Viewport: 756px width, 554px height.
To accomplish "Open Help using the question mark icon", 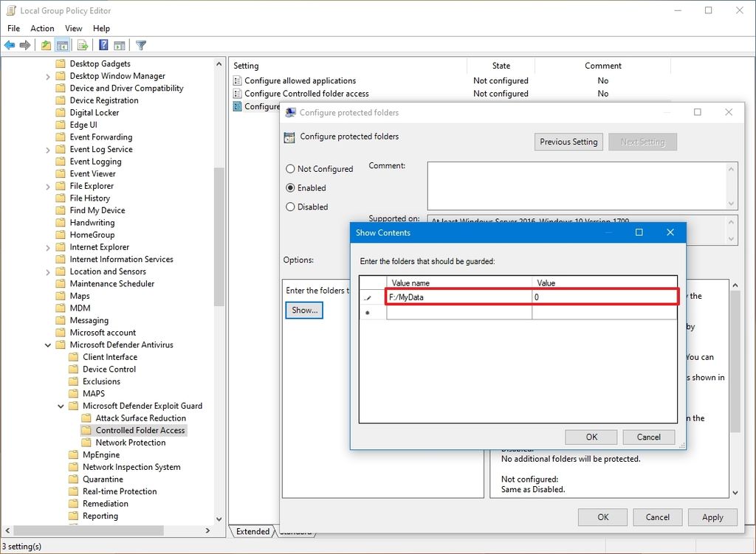I will pyautogui.click(x=103, y=45).
